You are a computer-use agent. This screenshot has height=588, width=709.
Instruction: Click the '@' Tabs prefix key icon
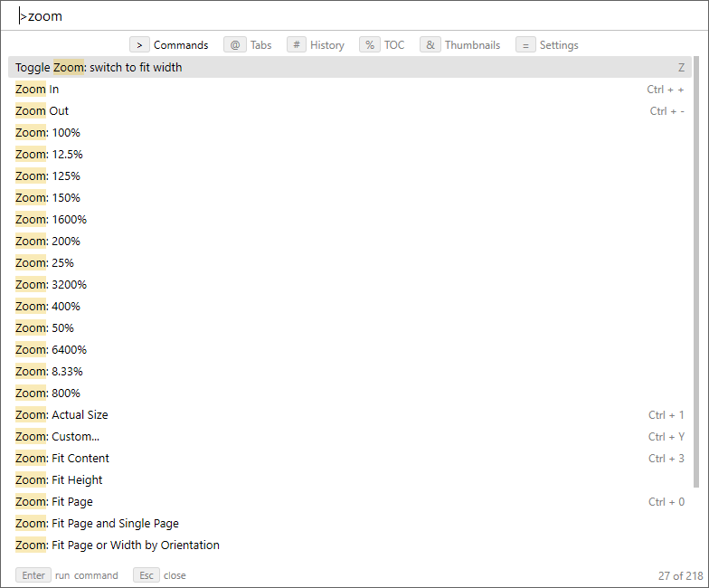click(235, 45)
